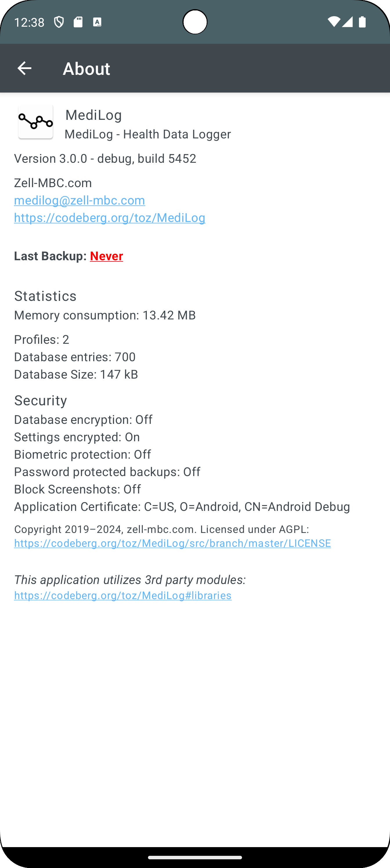Tap the Wi-Fi signal icon
The image size is (390, 868).
334,22
